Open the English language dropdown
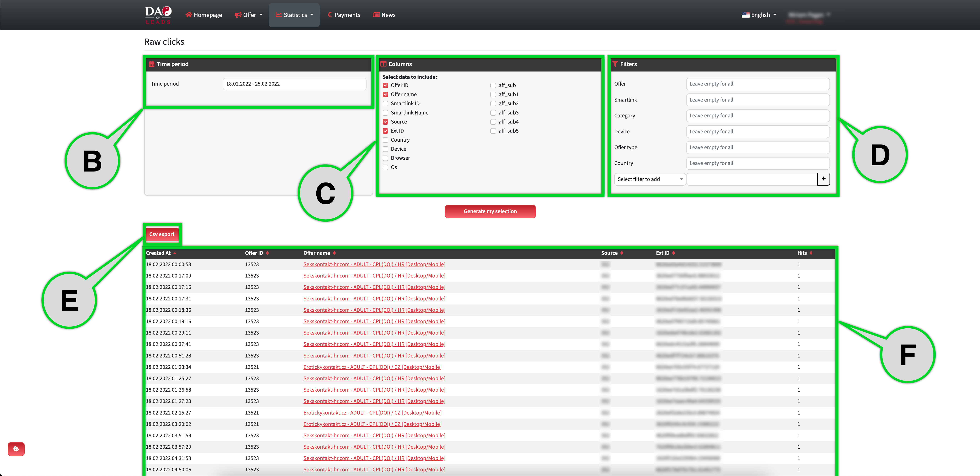Image resolution: width=980 pixels, height=476 pixels. [x=759, y=15]
